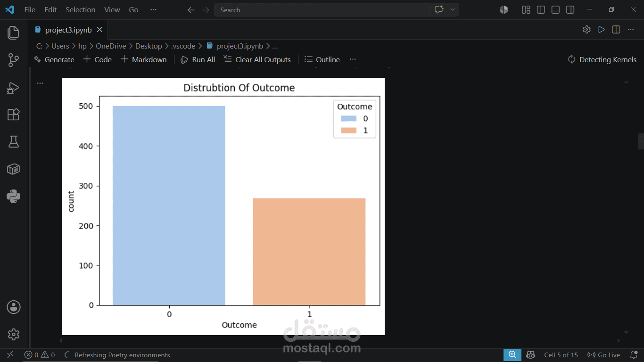Open the File menu
Screen dimensions: 644x362
click(30, 9)
